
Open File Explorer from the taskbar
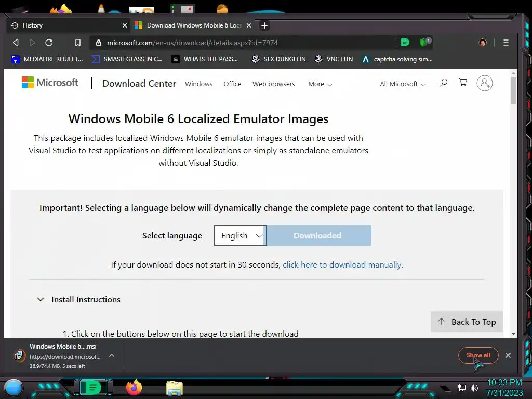175,388
